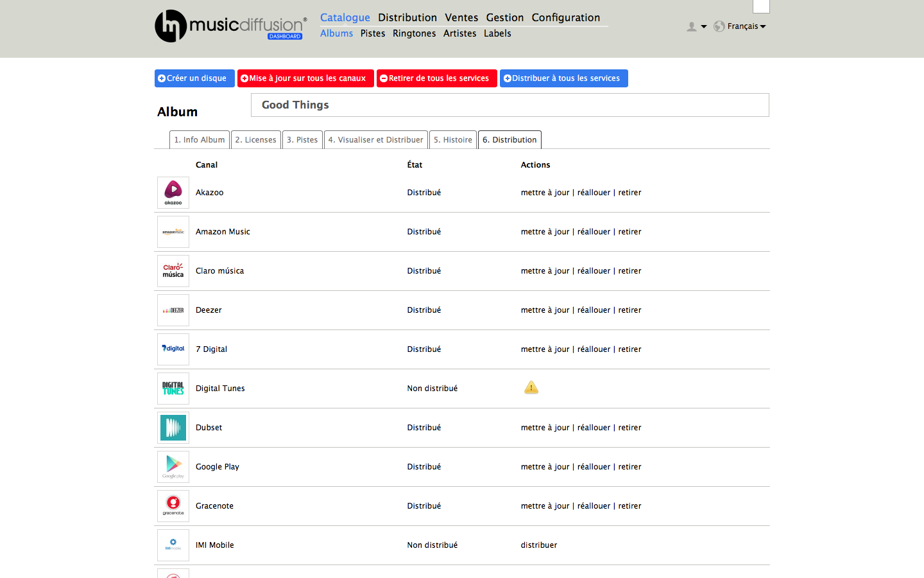Click mettre à jour for Amazon Music
The width and height of the screenshot is (924, 578).
pyautogui.click(x=545, y=232)
